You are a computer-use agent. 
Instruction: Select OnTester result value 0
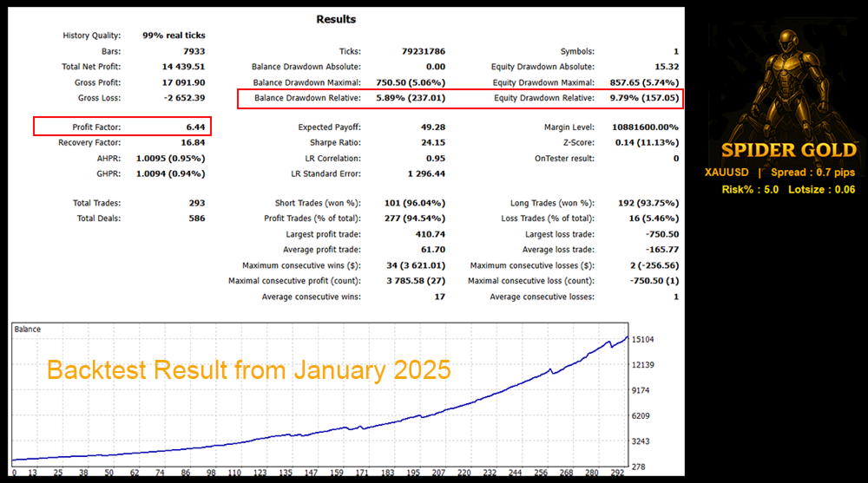(x=676, y=158)
